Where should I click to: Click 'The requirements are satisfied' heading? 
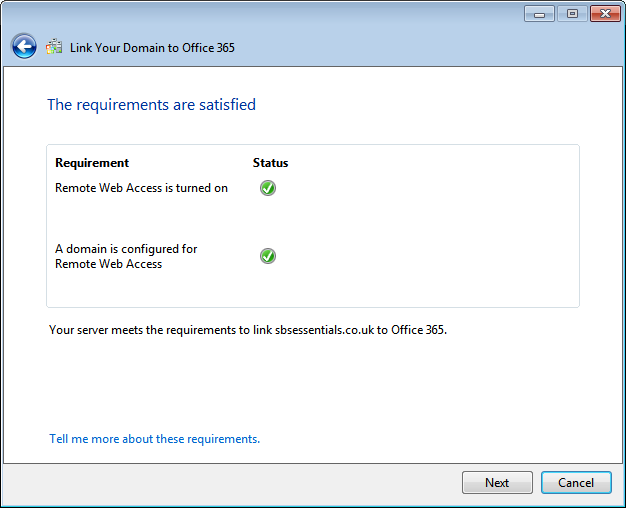coord(151,104)
